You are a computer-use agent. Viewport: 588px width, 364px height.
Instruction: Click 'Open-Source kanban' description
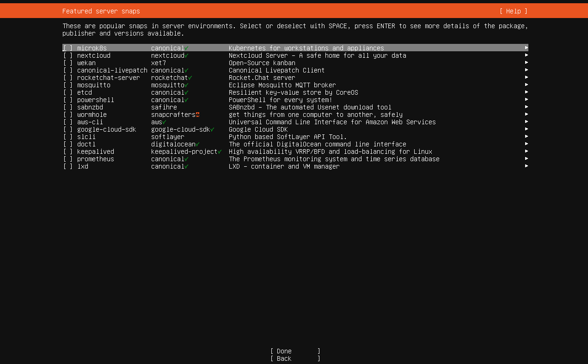coord(262,63)
